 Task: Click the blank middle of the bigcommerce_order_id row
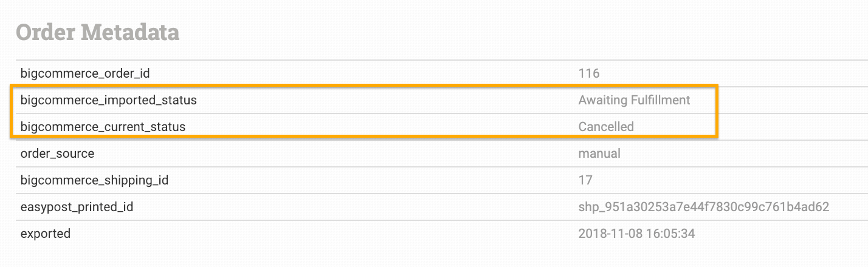click(x=365, y=73)
